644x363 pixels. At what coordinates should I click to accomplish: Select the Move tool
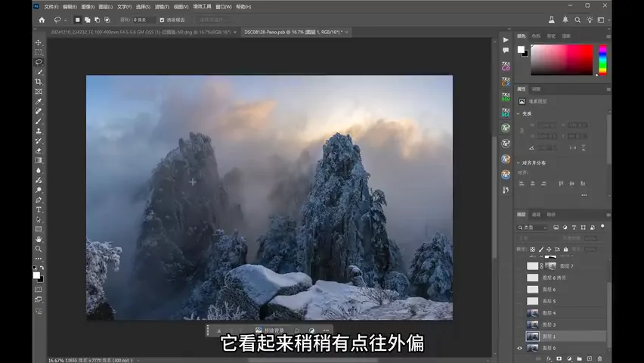click(x=39, y=42)
